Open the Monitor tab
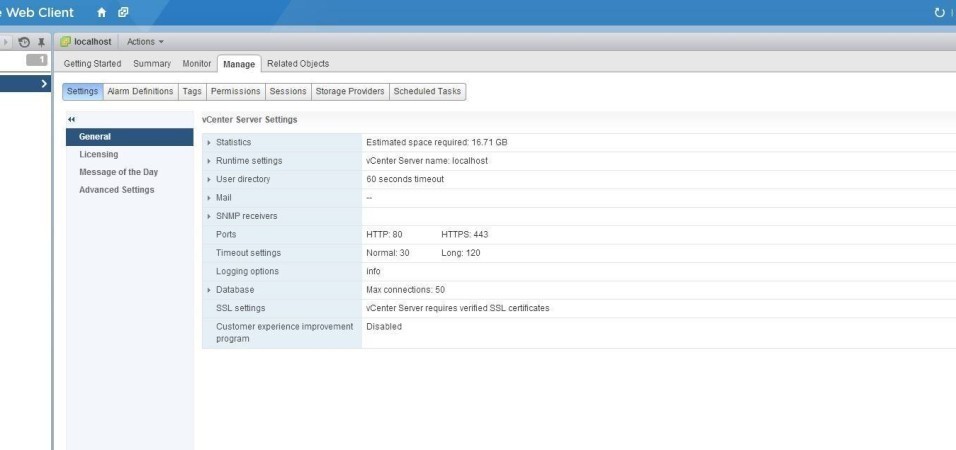Viewport: 956px width, 450px height. click(x=196, y=63)
